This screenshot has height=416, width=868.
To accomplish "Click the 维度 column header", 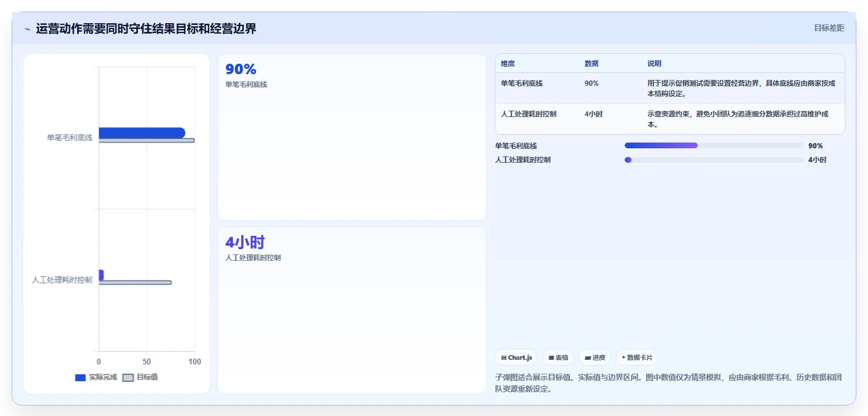I will pyautogui.click(x=508, y=64).
